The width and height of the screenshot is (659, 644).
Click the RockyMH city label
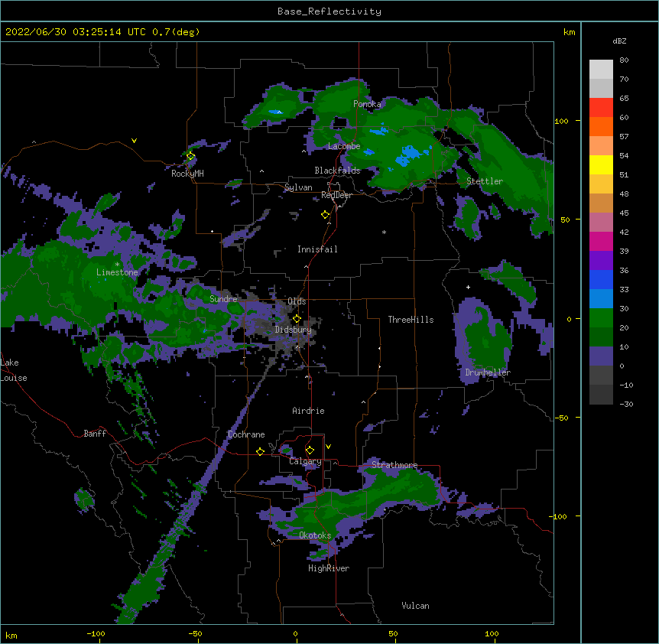(187, 174)
